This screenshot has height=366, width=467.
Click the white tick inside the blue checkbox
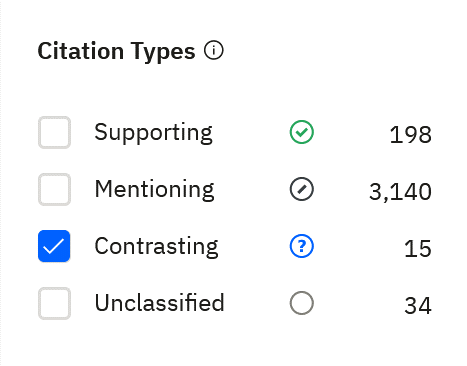(x=54, y=247)
